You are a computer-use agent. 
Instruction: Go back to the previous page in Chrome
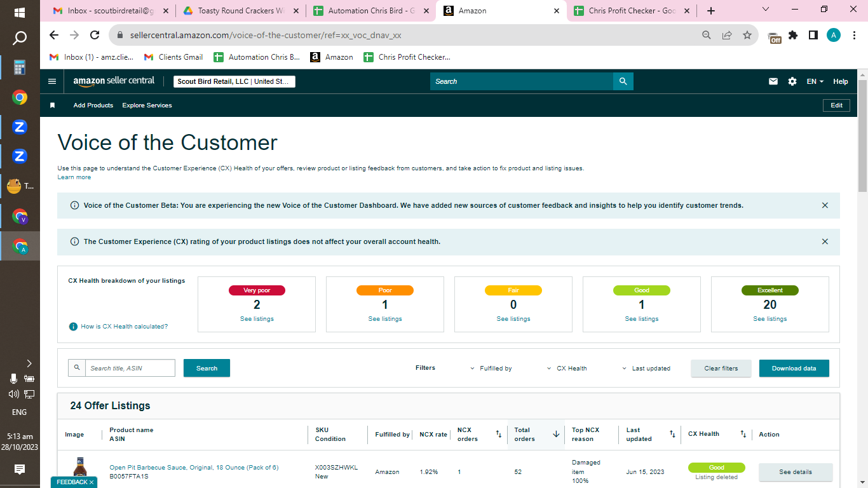point(54,35)
